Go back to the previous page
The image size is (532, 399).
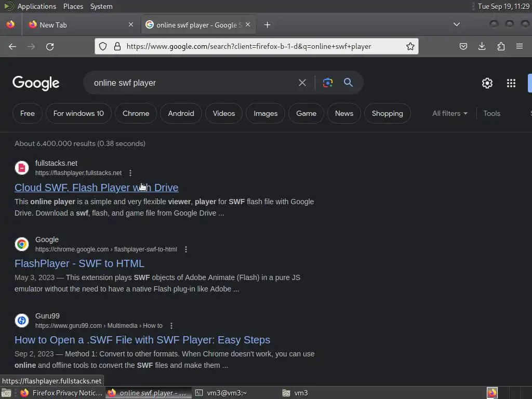point(12,46)
